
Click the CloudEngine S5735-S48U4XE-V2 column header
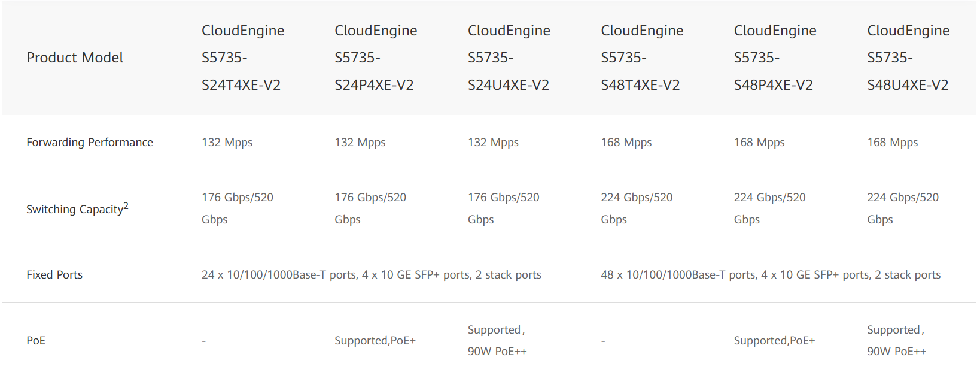[x=908, y=58]
